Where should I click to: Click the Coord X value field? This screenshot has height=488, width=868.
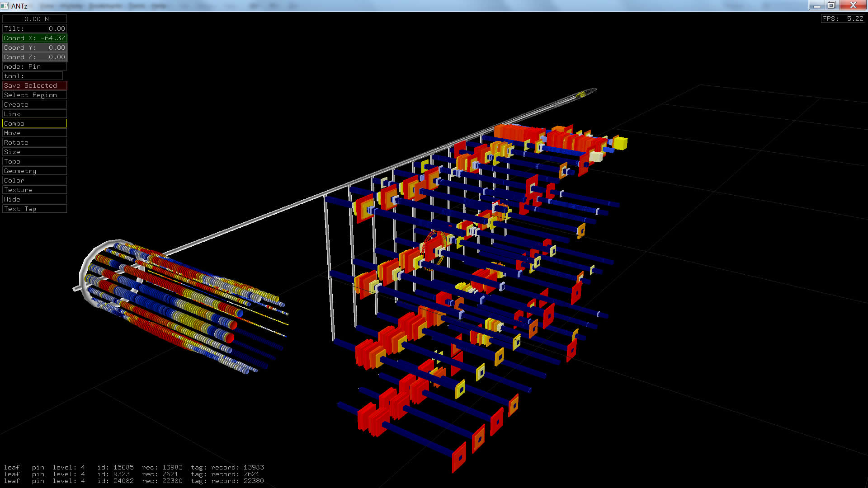(34, 38)
